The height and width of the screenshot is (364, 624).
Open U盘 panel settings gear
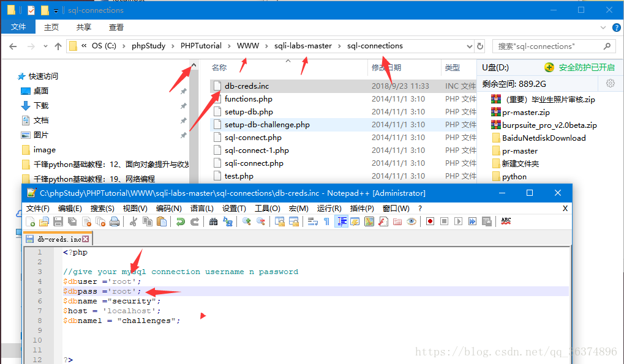coord(611,83)
